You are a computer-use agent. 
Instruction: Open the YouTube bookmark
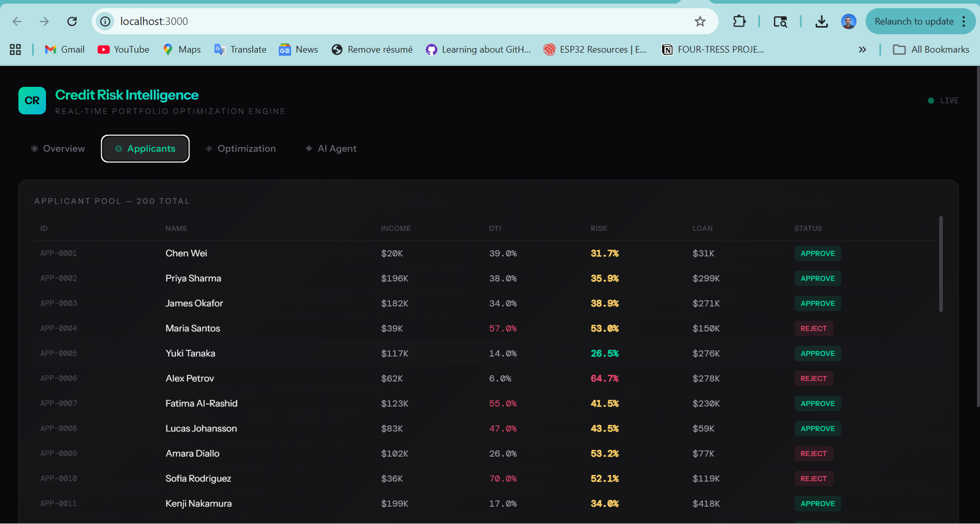coord(124,50)
